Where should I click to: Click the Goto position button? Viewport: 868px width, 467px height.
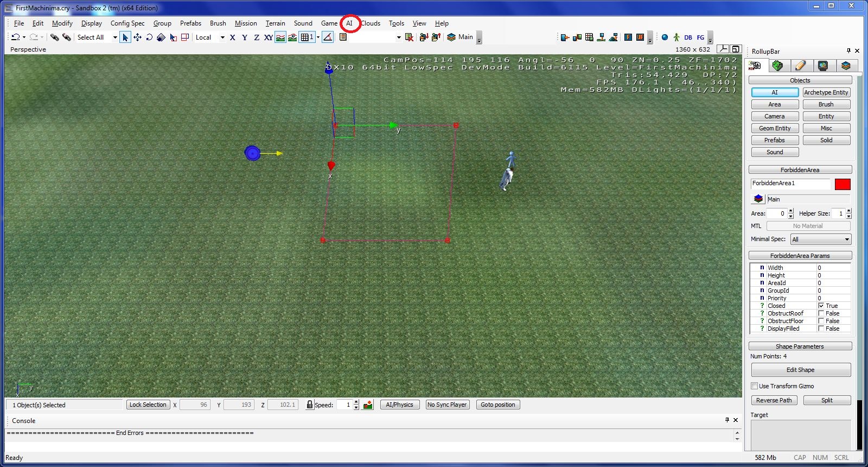[498, 405]
